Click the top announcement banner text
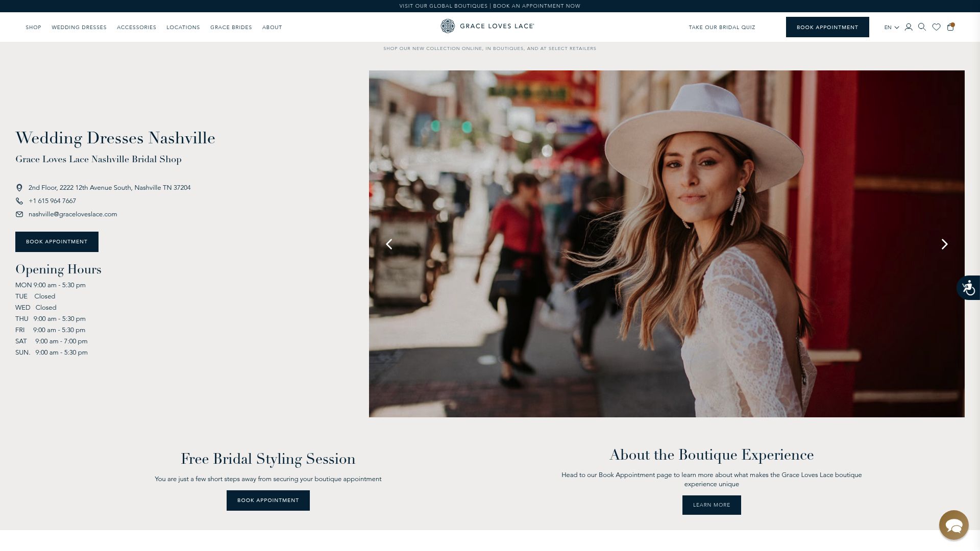The height and width of the screenshot is (551, 980). (x=489, y=6)
